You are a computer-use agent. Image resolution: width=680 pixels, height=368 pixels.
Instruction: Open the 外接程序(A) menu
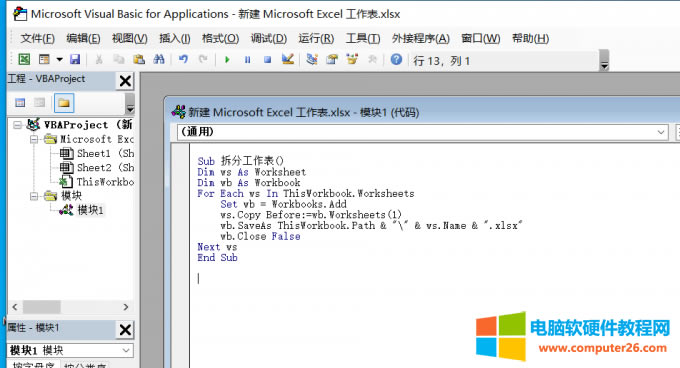point(421,39)
